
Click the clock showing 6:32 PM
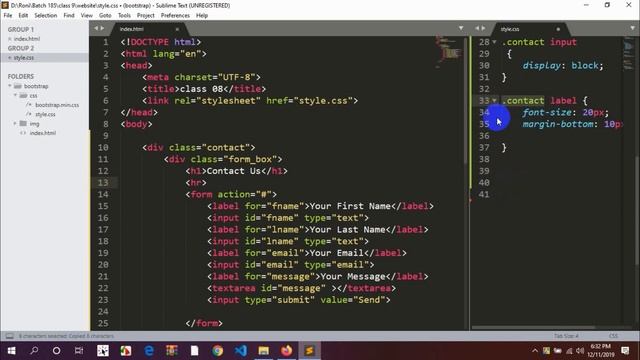pyautogui.click(x=600, y=347)
